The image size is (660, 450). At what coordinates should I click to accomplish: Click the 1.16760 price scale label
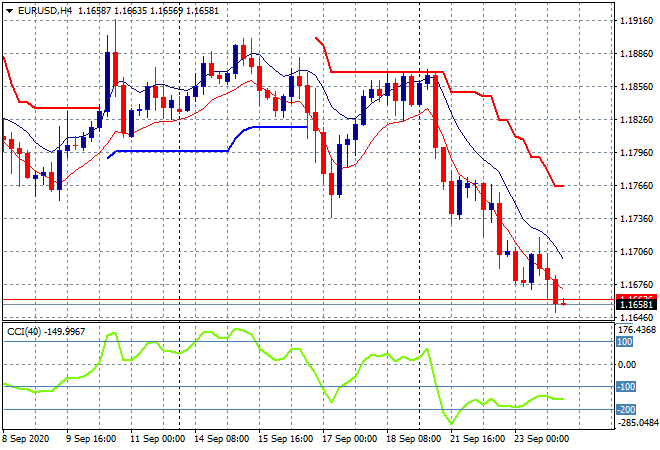click(x=636, y=285)
